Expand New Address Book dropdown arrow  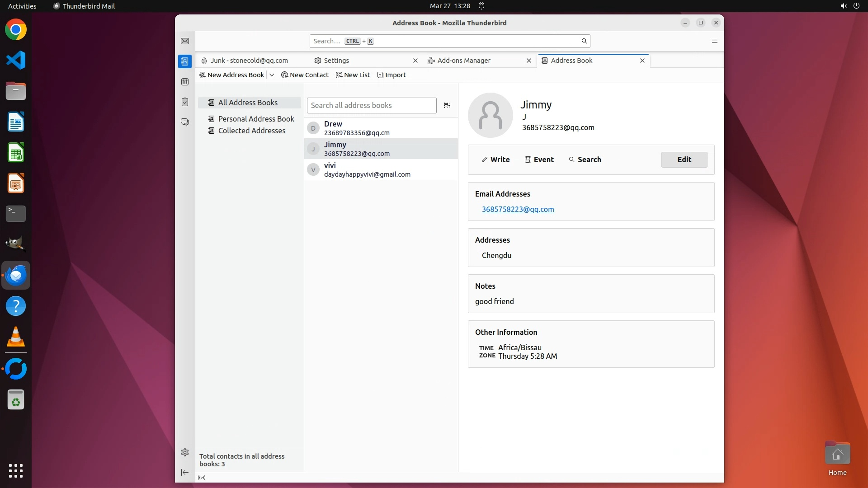pos(272,75)
